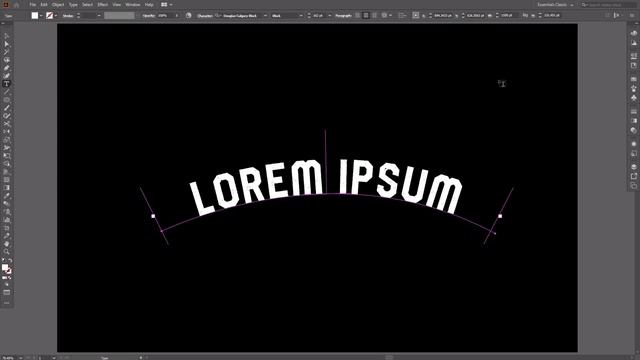Align text left
Viewport: 640px width, 360px height.
(x=358, y=16)
